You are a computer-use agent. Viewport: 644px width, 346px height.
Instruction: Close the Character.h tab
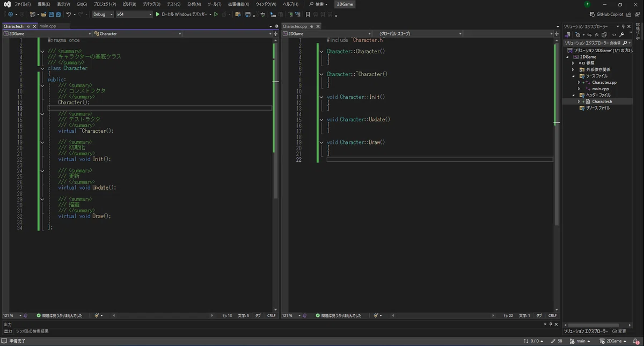[x=34, y=26]
